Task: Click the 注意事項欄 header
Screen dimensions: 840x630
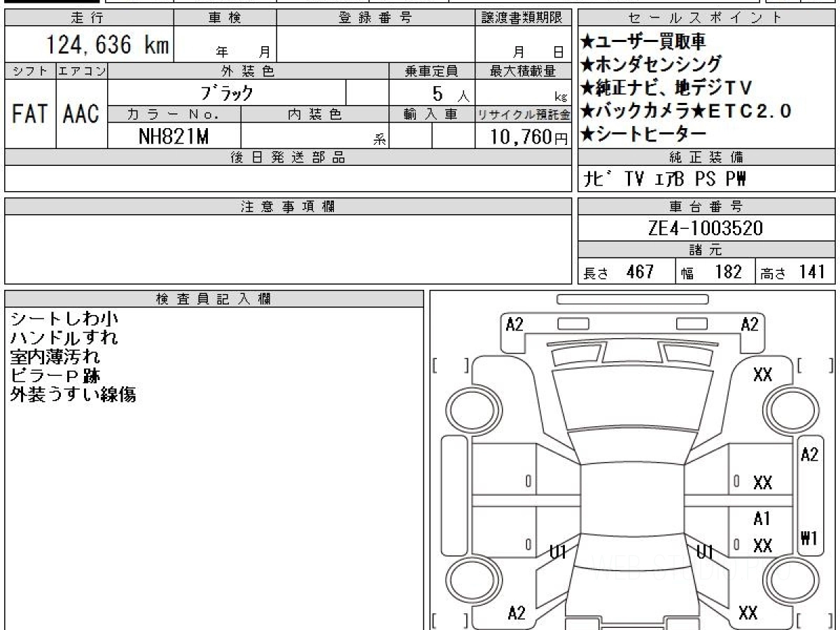Action: tap(288, 206)
